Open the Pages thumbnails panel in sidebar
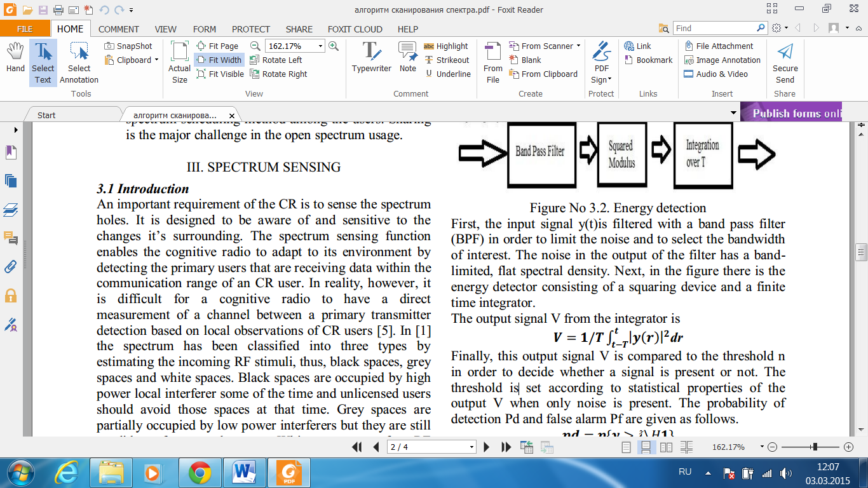 pos(11,180)
